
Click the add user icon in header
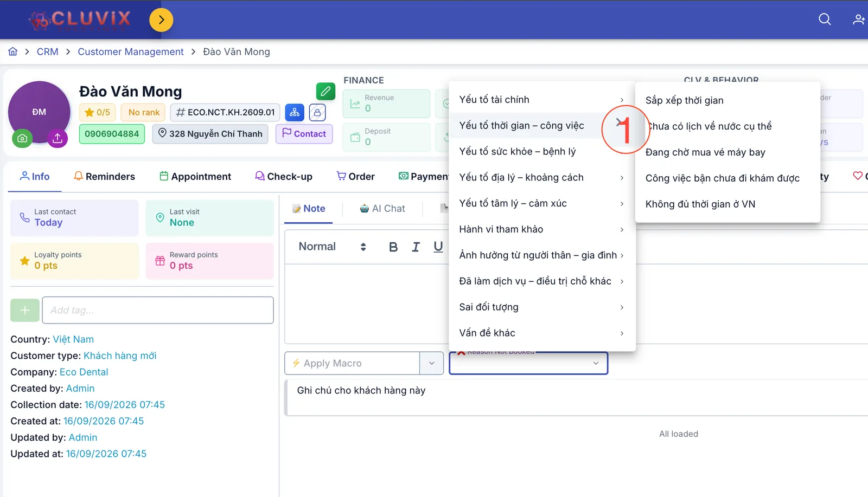859,20
